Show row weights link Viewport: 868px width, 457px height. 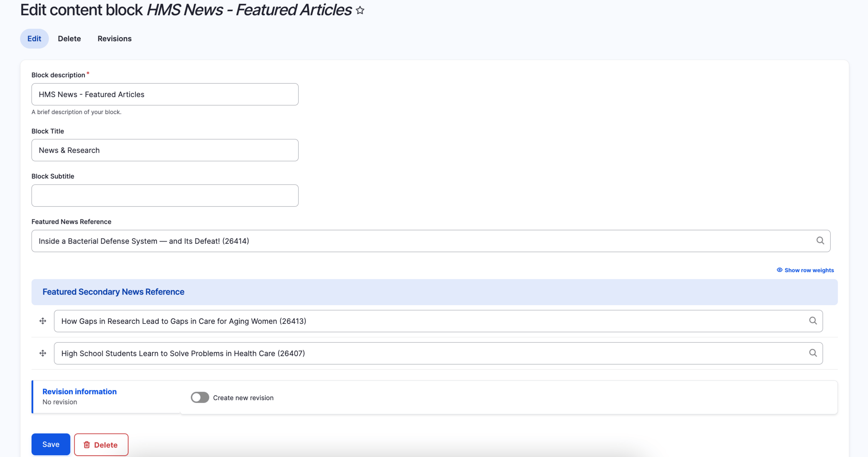click(809, 270)
